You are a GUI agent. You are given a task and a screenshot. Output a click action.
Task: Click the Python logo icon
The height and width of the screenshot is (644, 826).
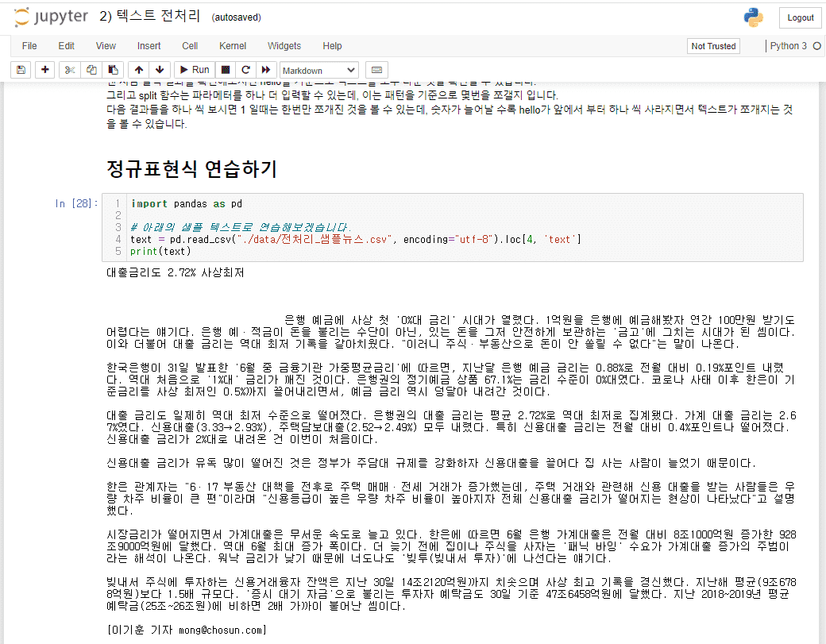[x=753, y=17]
